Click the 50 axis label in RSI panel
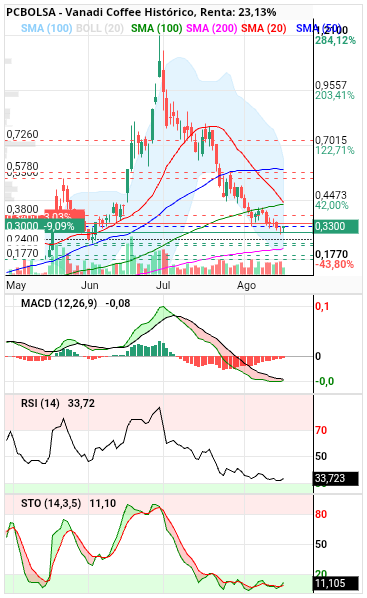Image resolution: width=367 pixels, height=598 pixels. coord(321,456)
